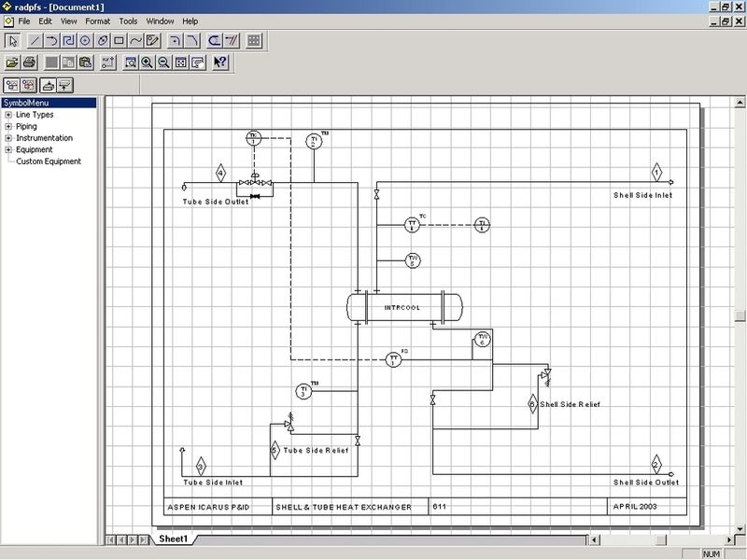Expand the Instrumentation tree node

pos(7,137)
